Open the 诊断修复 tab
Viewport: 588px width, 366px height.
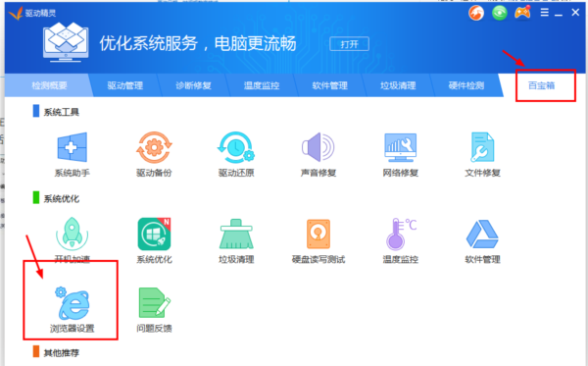[x=193, y=85]
